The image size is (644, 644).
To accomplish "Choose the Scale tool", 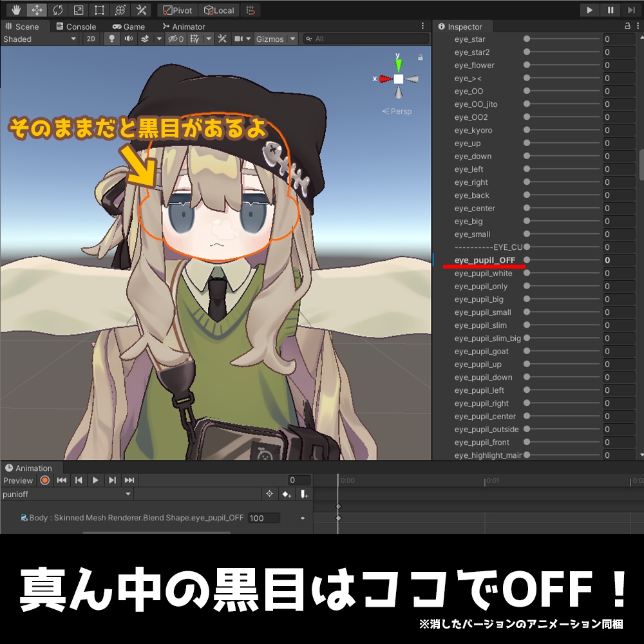I will click(x=79, y=10).
